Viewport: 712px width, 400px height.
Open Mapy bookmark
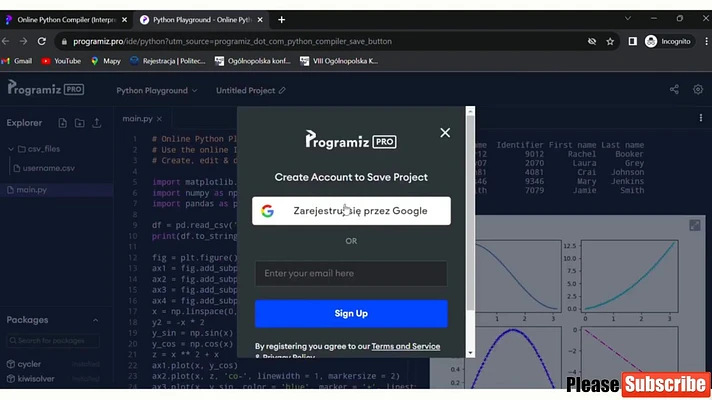click(105, 61)
